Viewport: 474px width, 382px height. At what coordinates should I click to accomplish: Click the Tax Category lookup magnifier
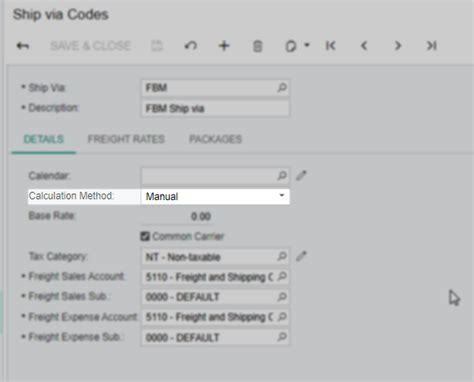pos(282,256)
